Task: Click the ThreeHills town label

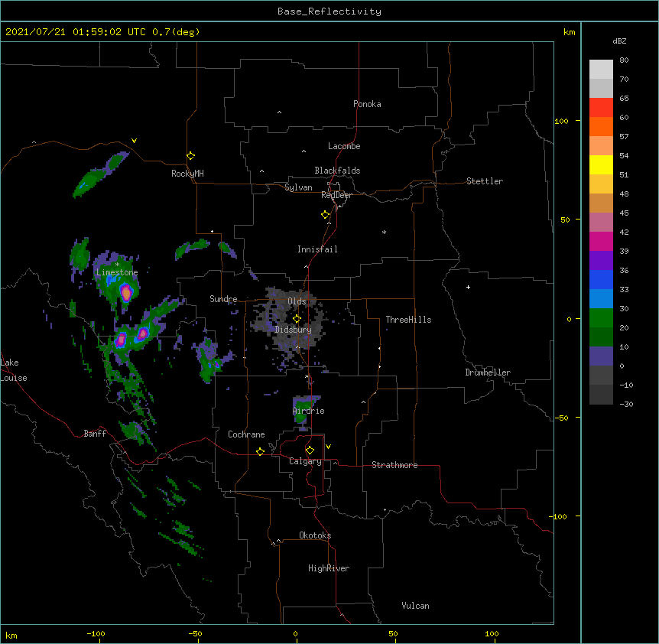Action: coord(408,320)
